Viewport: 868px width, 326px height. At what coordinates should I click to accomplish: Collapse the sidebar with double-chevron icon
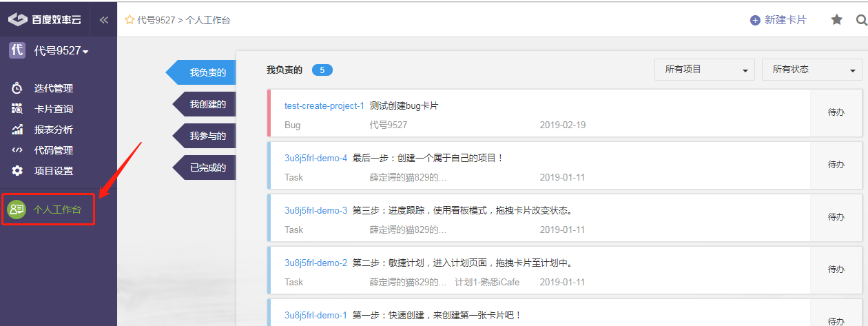pos(104,20)
